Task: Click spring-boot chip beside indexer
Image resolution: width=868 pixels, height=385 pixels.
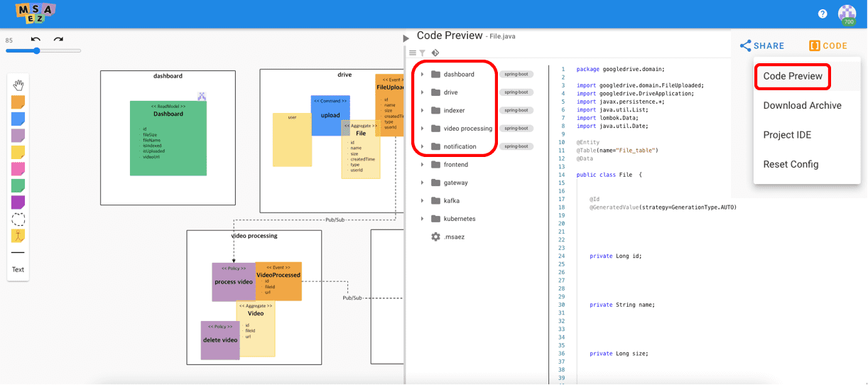Action: (516, 110)
